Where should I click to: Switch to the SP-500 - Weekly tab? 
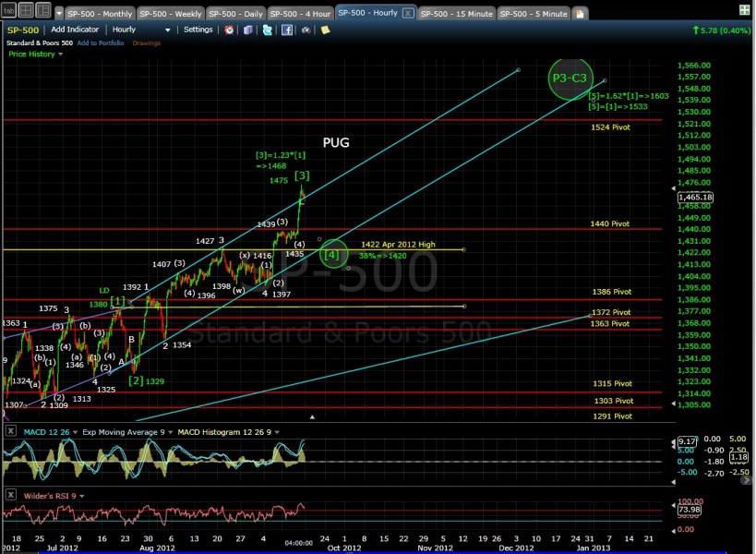pyautogui.click(x=170, y=14)
